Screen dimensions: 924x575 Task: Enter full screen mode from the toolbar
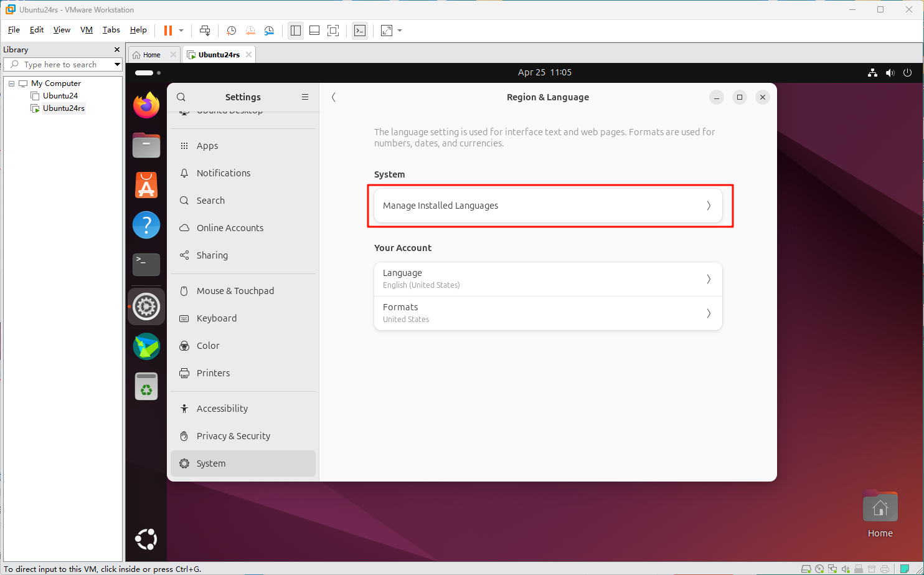[x=333, y=31]
